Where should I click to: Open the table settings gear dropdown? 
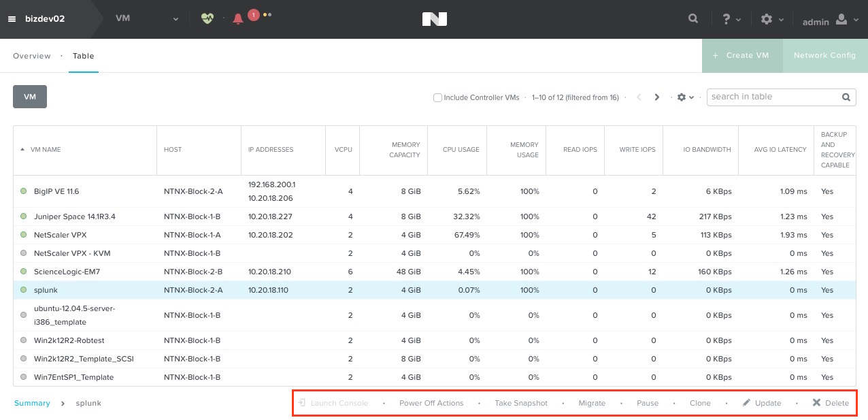[686, 97]
